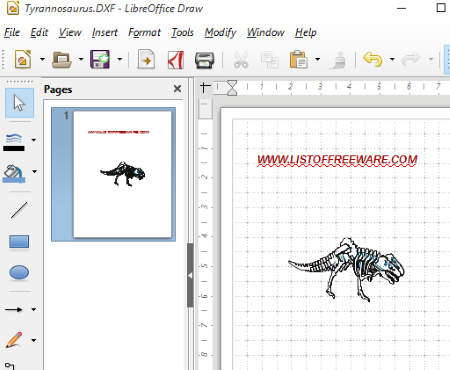Click the ruler origin crosshair corner
This screenshot has height=370, width=450.
click(x=205, y=88)
